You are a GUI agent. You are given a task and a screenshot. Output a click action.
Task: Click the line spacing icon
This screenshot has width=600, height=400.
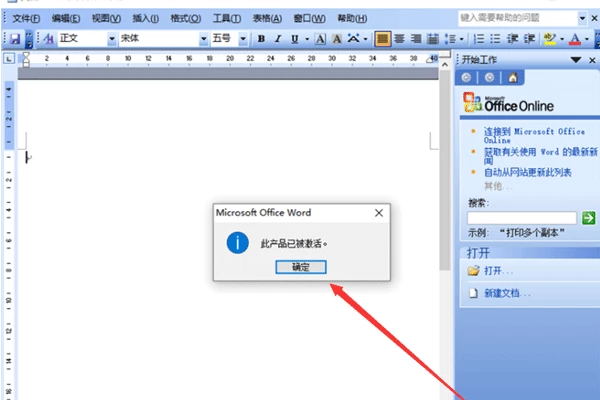450,39
